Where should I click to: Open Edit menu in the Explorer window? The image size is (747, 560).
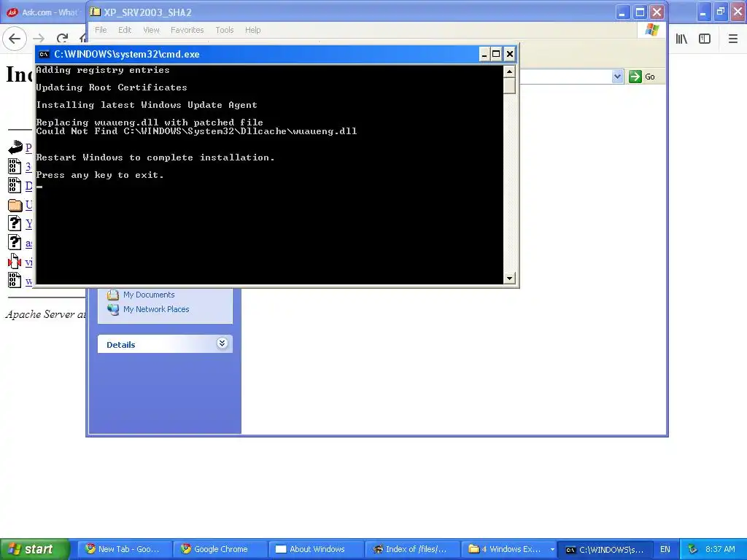[125, 30]
